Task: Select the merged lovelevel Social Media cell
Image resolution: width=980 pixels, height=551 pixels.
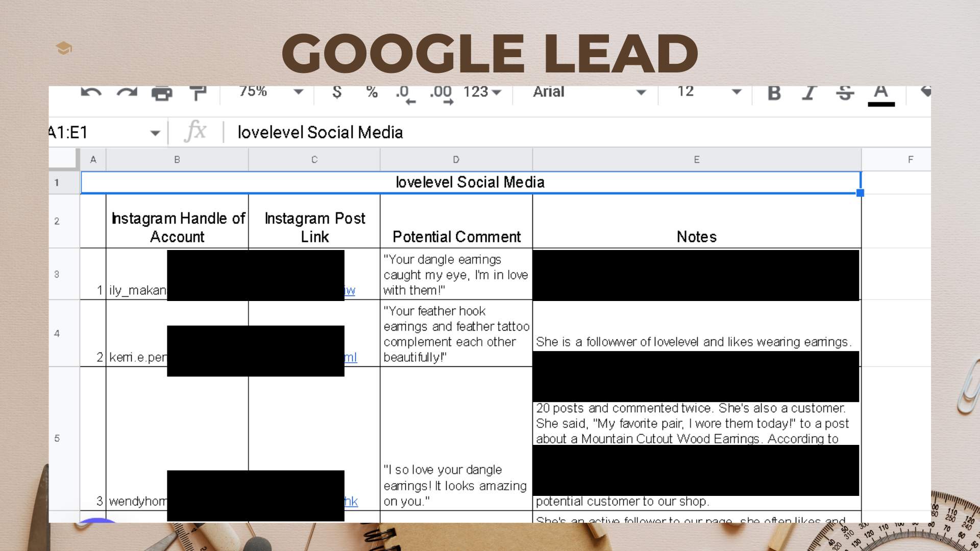Action: coord(470,183)
